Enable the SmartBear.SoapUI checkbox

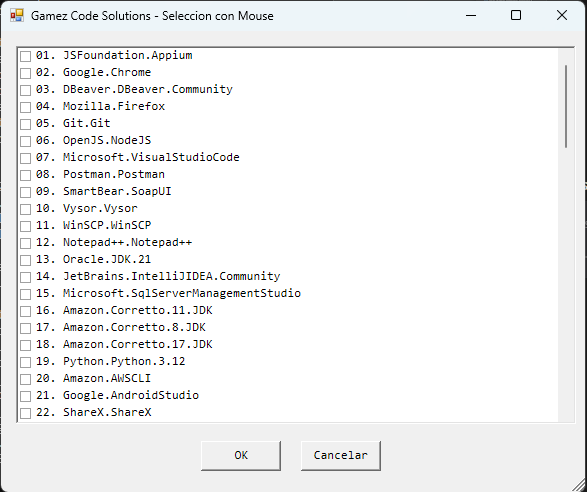[x=25, y=192]
